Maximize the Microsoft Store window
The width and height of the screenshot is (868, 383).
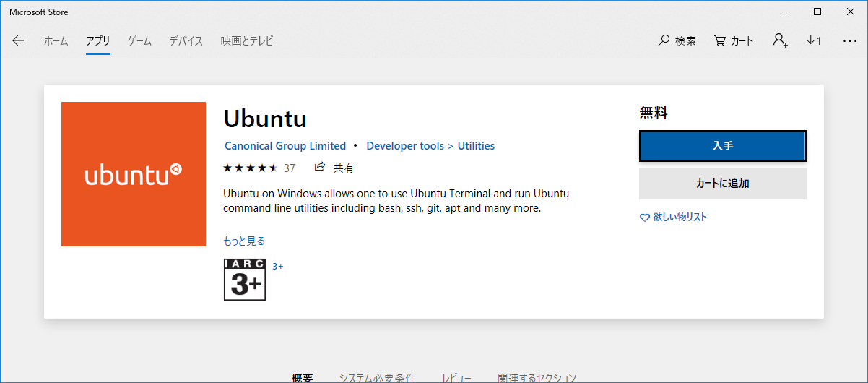817,12
